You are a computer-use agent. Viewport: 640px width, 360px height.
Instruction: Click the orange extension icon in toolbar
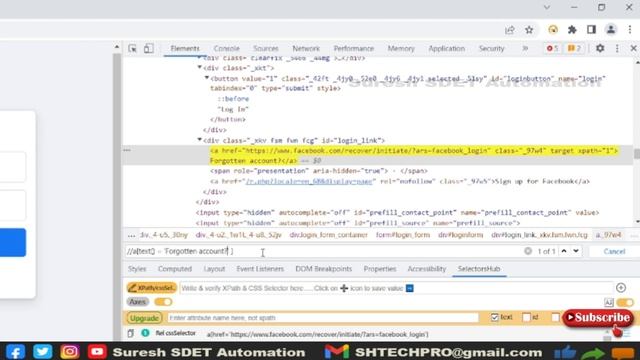553,30
